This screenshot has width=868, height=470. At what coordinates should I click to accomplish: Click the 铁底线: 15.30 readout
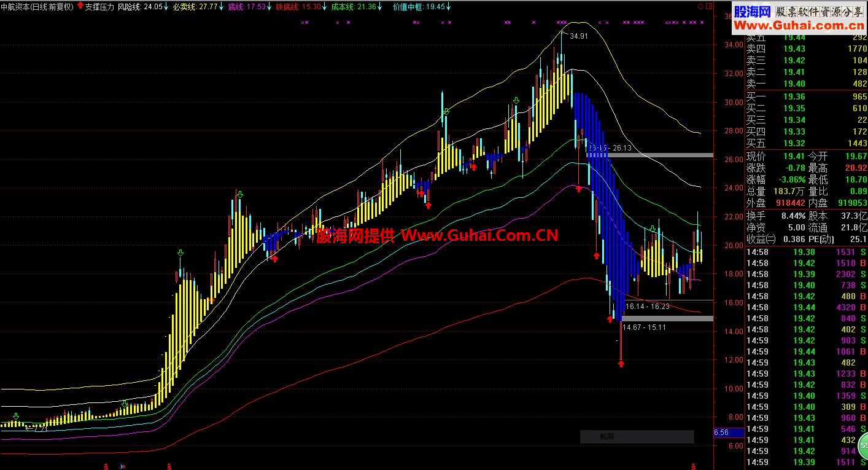[x=298, y=7]
